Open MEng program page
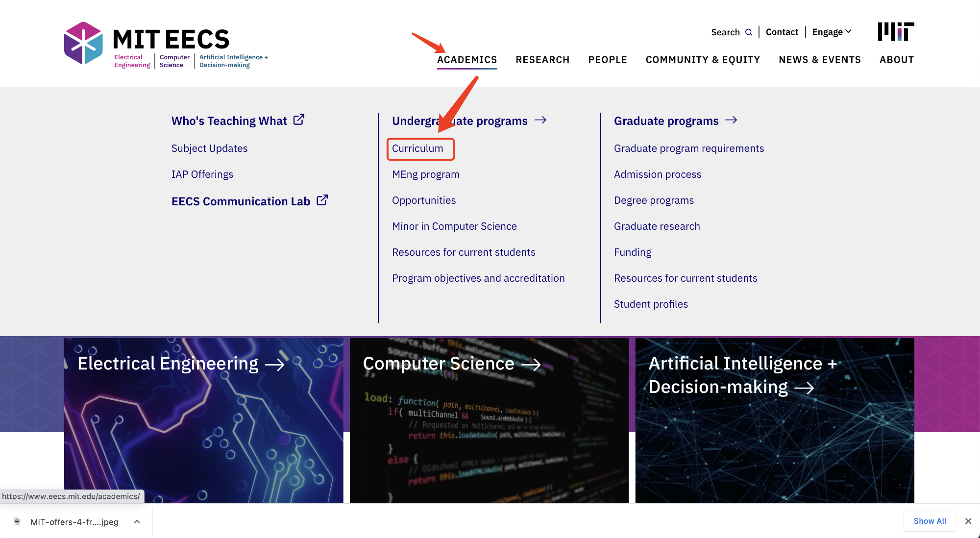The height and width of the screenshot is (538, 980). coord(426,174)
